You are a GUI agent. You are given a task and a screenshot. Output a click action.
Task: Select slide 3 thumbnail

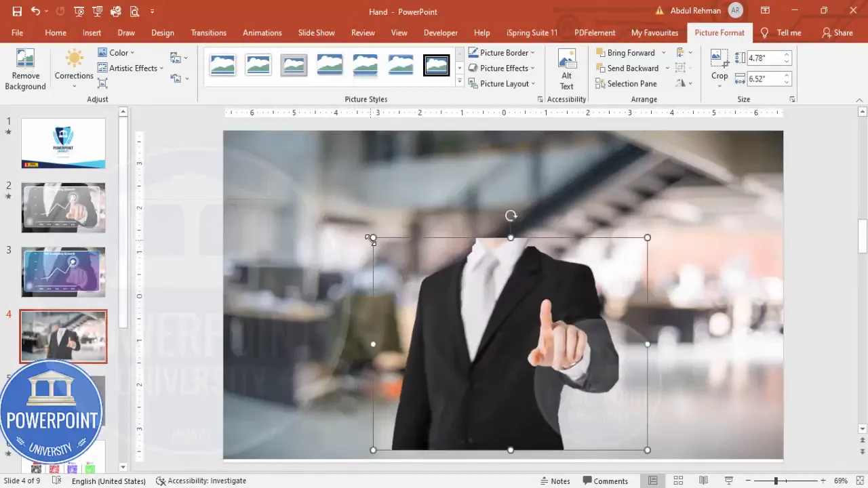coord(63,272)
